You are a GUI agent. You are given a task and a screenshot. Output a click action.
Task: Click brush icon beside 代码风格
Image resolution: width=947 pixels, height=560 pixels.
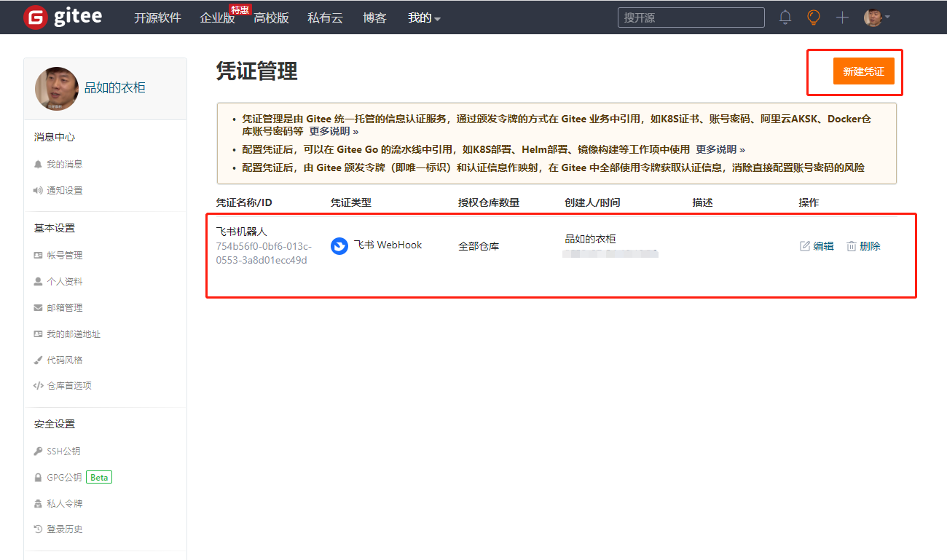coord(39,360)
